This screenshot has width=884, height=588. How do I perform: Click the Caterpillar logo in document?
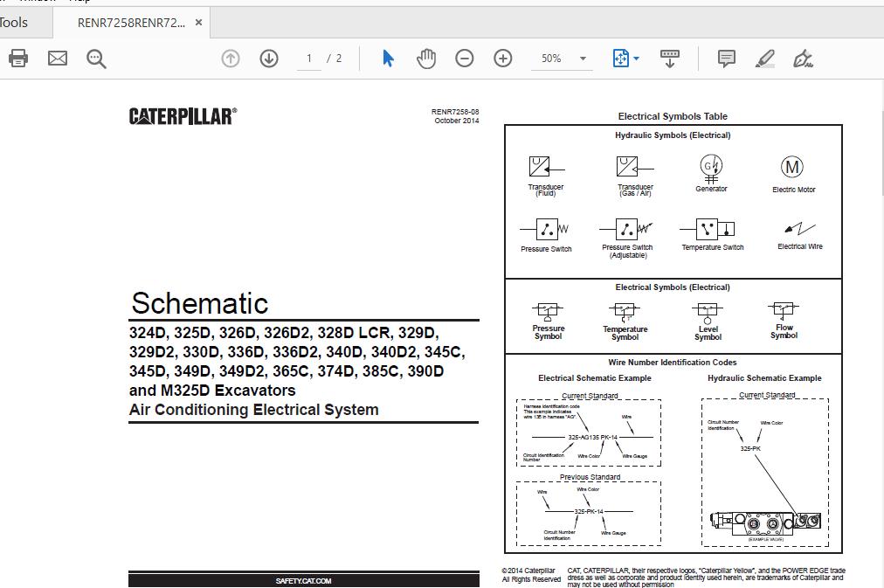coord(183,115)
